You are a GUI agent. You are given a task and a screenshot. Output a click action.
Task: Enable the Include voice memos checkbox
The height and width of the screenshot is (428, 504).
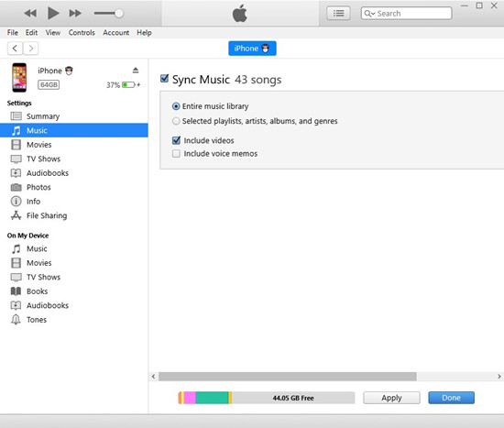[x=176, y=153]
